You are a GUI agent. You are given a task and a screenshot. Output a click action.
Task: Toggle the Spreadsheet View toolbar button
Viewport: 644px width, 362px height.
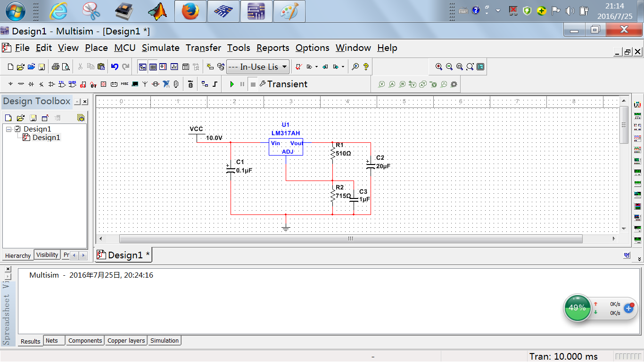pyautogui.click(x=153, y=67)
